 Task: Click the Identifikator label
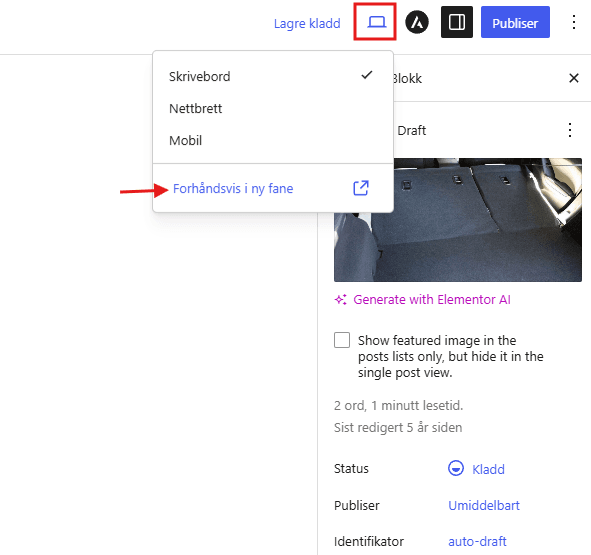(x=369, y=541)
